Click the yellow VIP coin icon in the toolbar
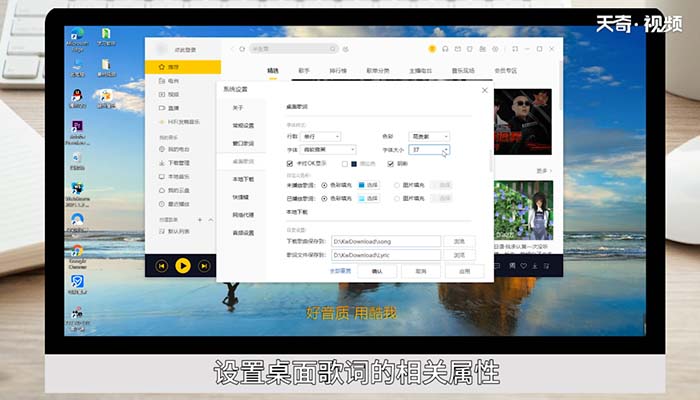The image size is (700, 400). click(x=432, y=49)
